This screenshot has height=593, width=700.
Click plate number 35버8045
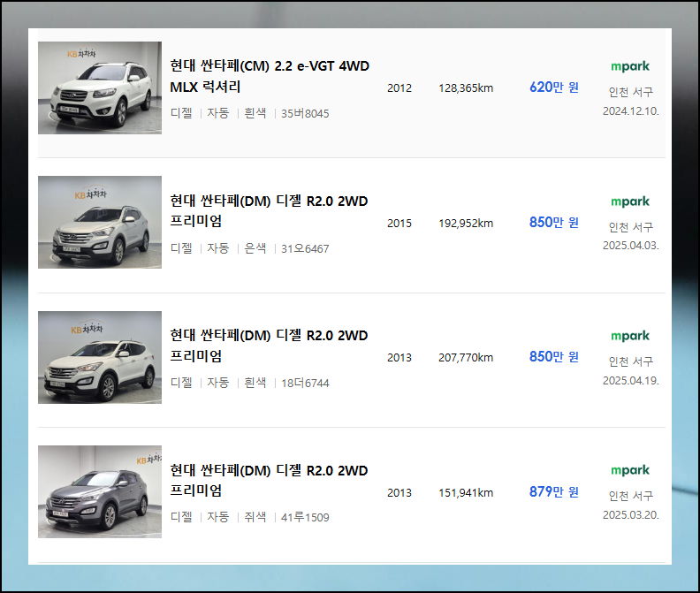point(305,113)
